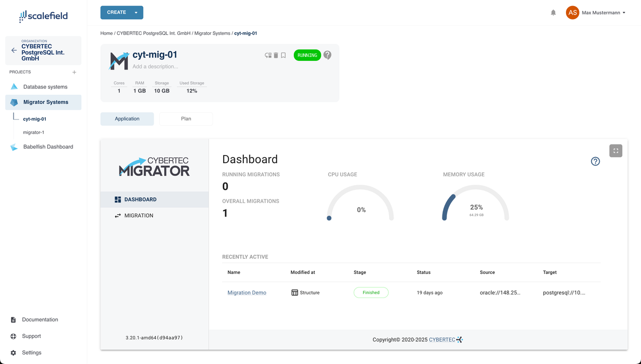Go back using organization arrow icon
Image resolution: width=641 pixels, height=364 pixels.
pos(14,50)
